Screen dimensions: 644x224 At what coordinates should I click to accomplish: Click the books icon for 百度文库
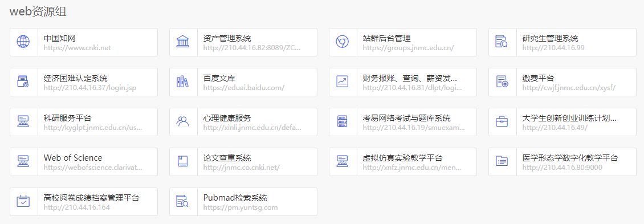[x=183, y=82]
